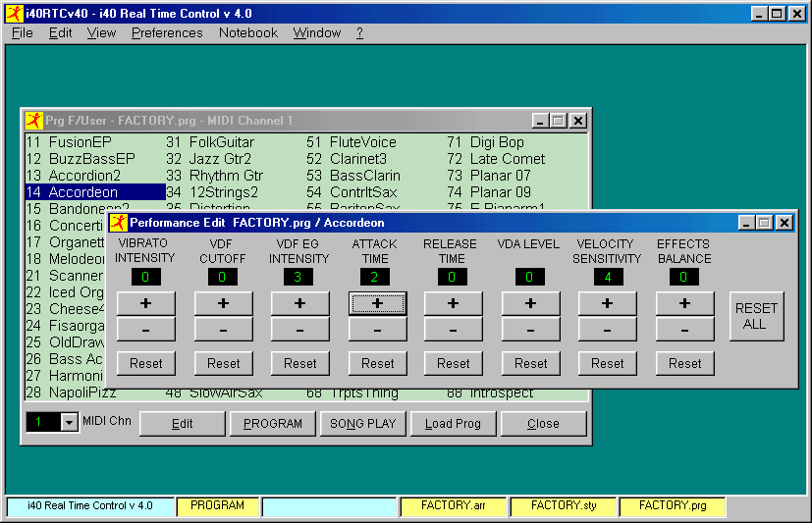Open the Notebook menu

point(248,32)
